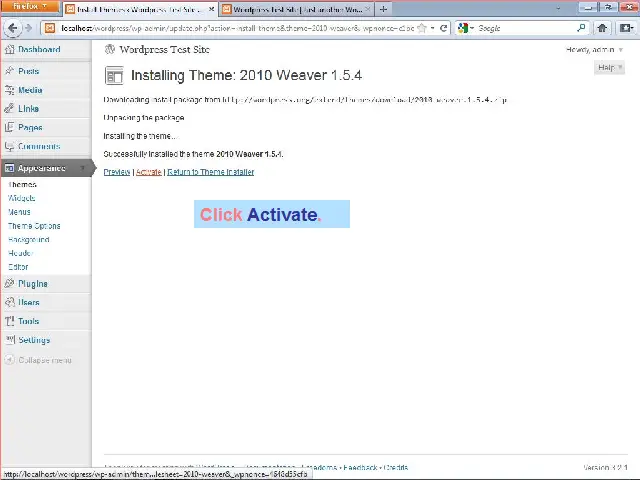
Task: Click the Media icon in sidebar
Action: [x=9, y=90]
